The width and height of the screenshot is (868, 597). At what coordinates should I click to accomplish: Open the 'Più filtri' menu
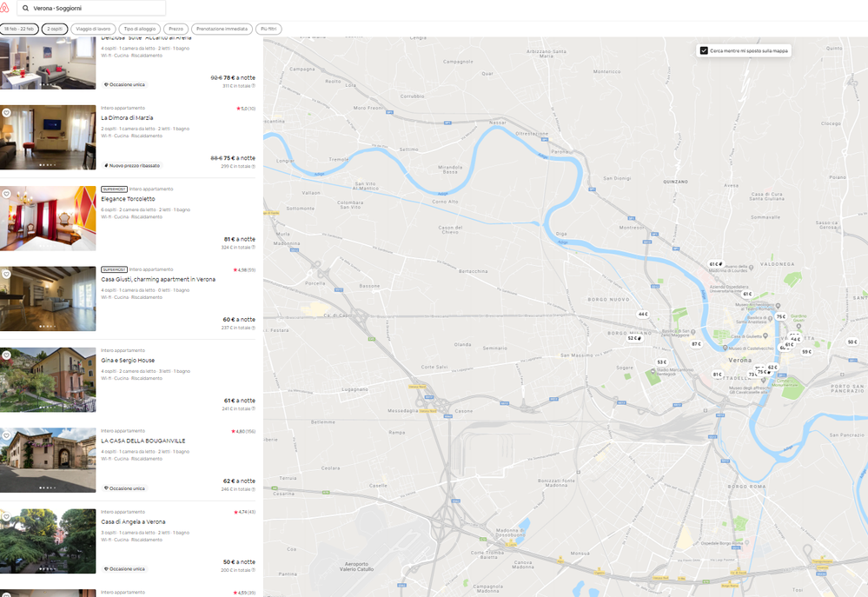(x=268, y=29)
